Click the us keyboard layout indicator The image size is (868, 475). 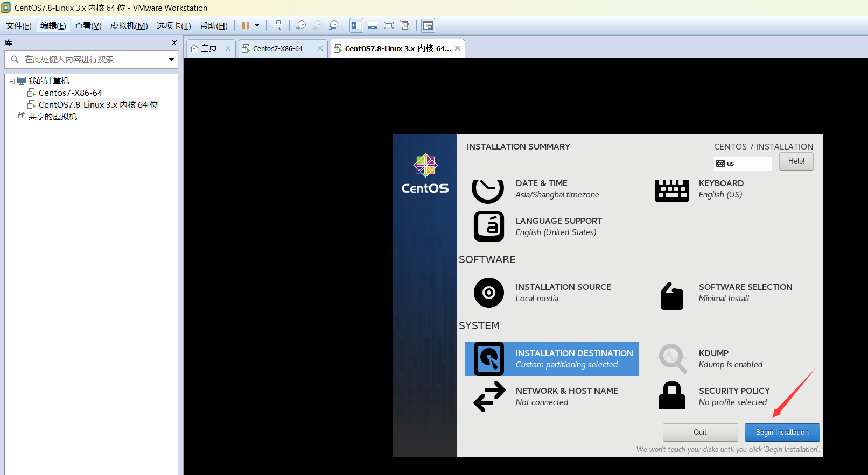click(743, 164)
